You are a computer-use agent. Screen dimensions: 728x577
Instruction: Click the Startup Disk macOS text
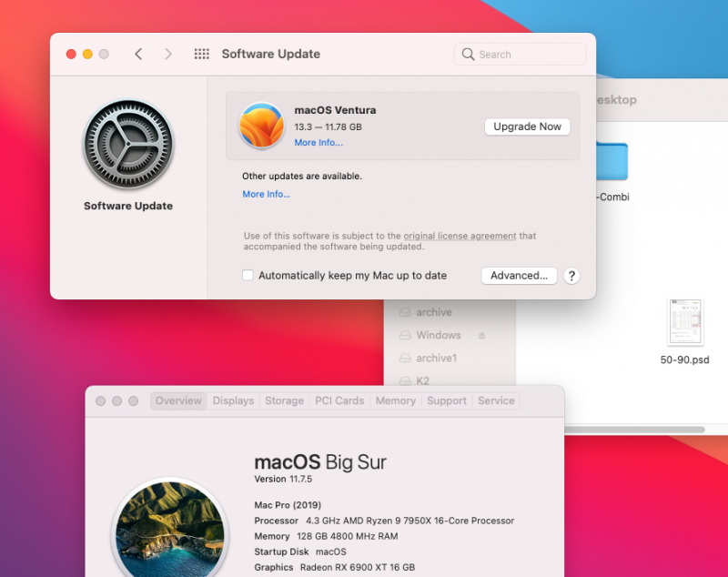pyautogui.click(x=300, y=552)
